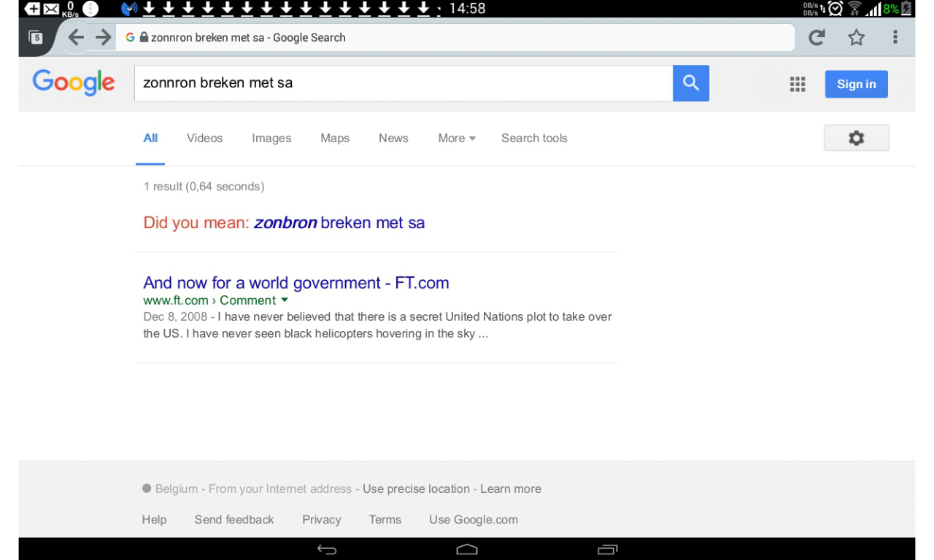Switch to the Videos tab
The height and width of the screenshot is (560, 934).
click(204, 139)
